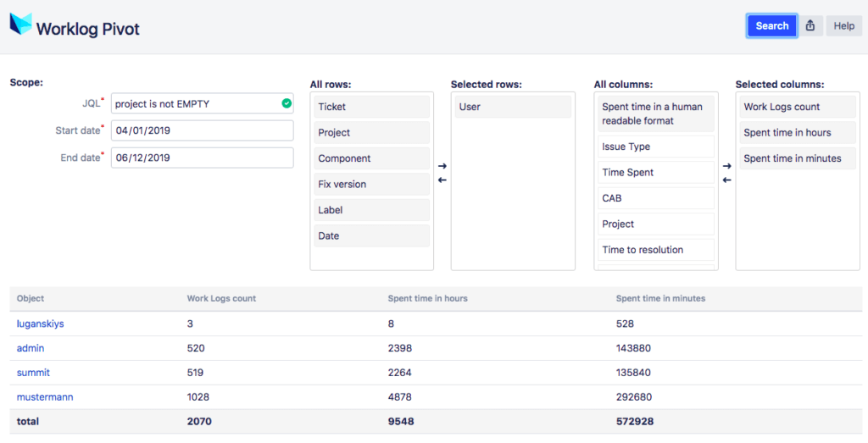Screen dimensions: 868x443
Task: Click total minutes value 572928
Action: (635, 422)
